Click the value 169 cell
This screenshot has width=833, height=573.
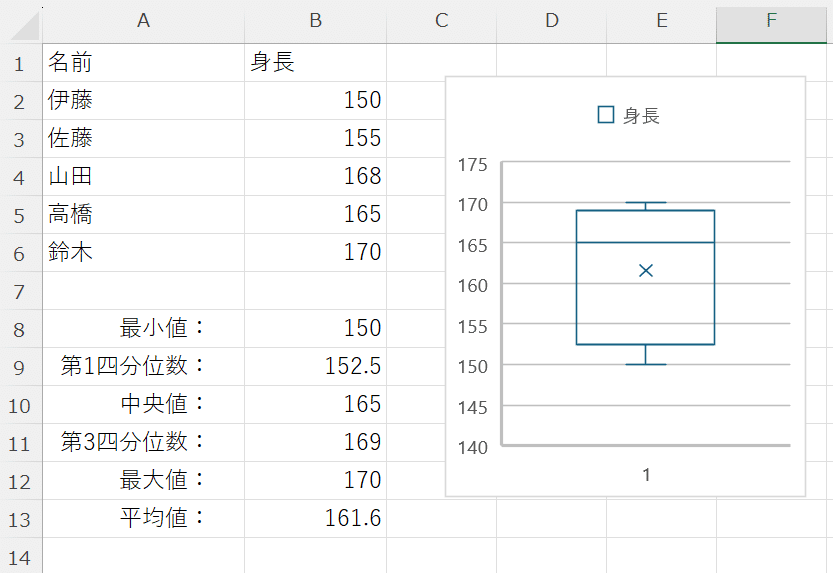[316, 442]
